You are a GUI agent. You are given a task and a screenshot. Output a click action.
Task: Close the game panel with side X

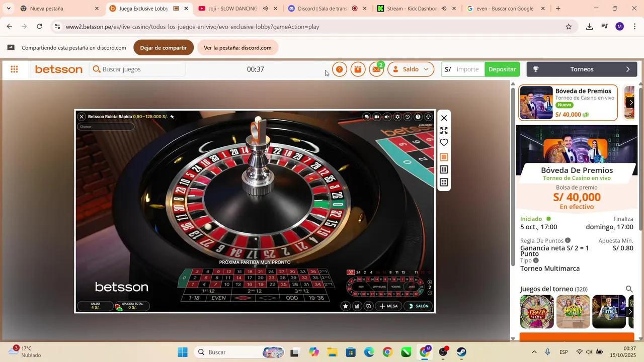pyautogui.click(x=444, y=118)
